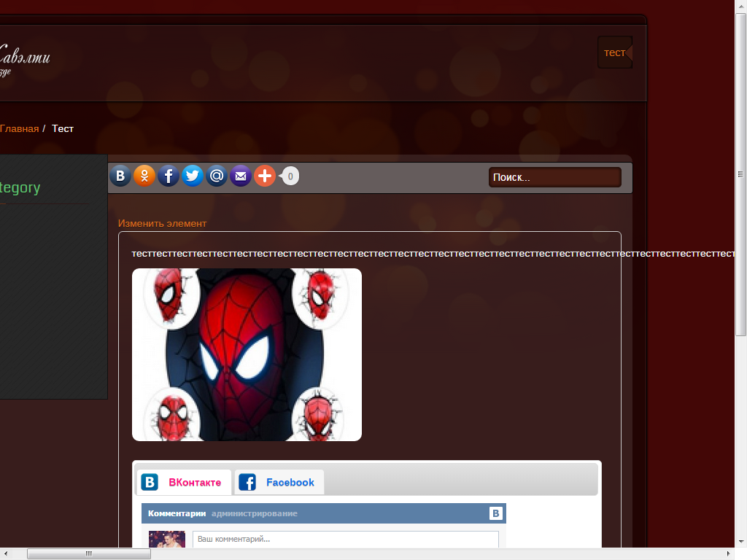Share via purple email envelope icon
This screenshot has height=560, width=747.
tap(241, 176)
